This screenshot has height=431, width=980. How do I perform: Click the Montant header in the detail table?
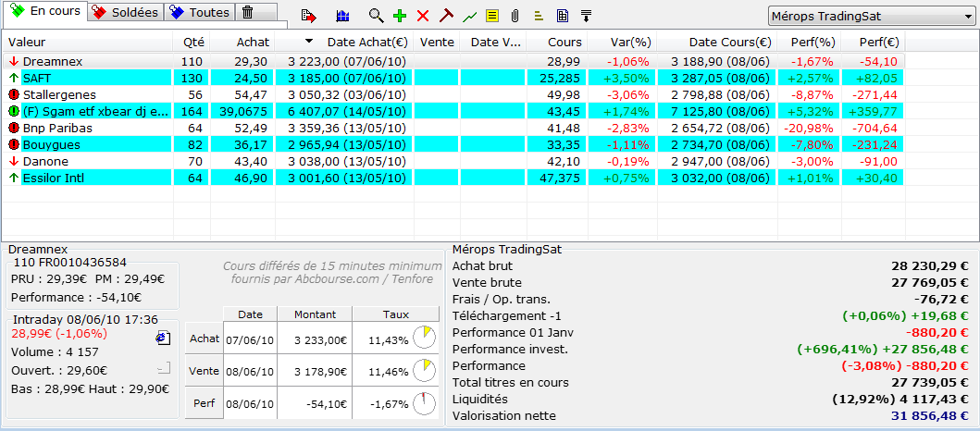tap(315, 314)
